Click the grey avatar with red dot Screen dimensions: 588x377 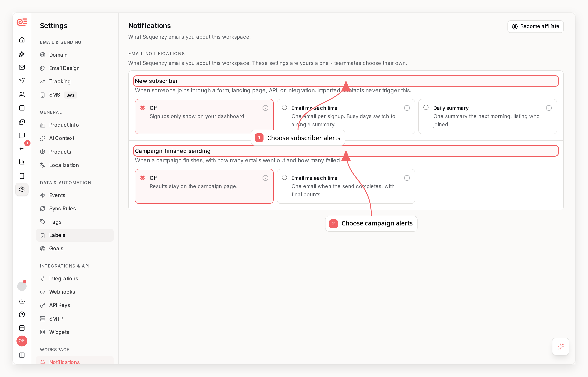[22, 286]
